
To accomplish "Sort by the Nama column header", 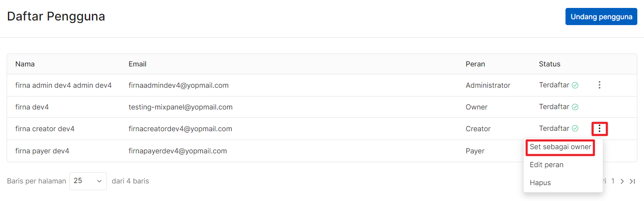I will pos(25,64).
